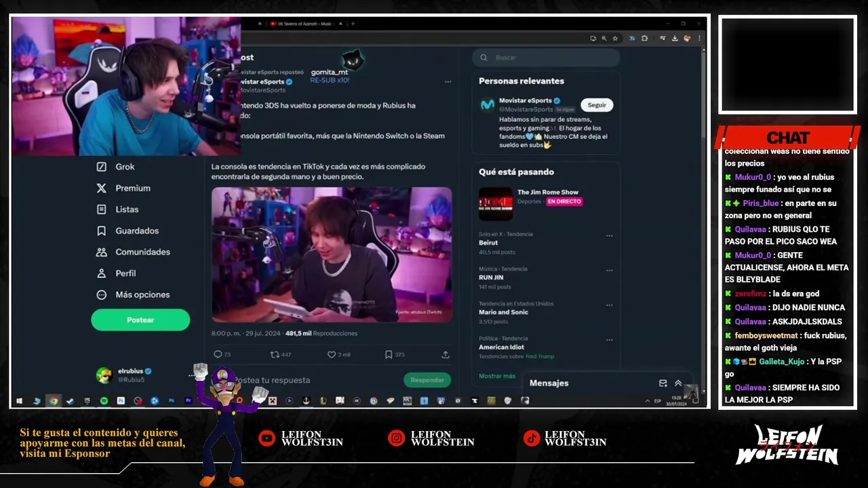Click the Spotify icon in the taskbar
868x488 pixels.
pyautogui.click(x=104, y=401)
